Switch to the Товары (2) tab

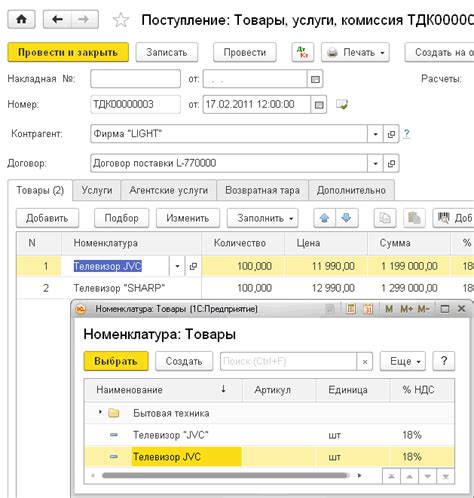coord(40,190)
